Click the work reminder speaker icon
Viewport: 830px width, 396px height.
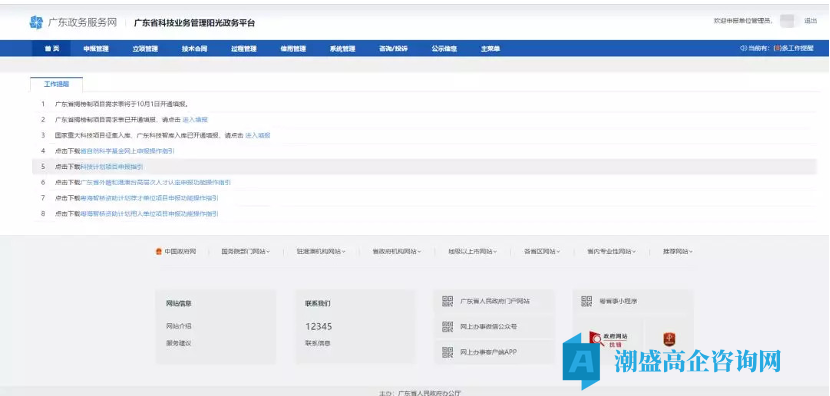point(743,48)
